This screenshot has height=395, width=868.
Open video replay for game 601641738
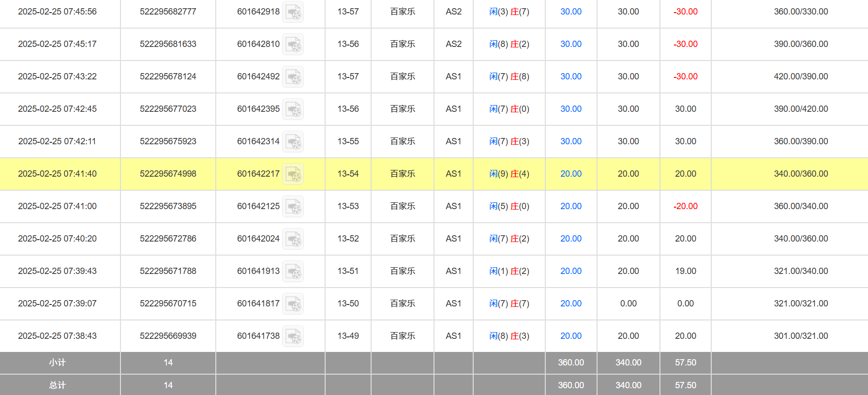(x=293, y=336)
